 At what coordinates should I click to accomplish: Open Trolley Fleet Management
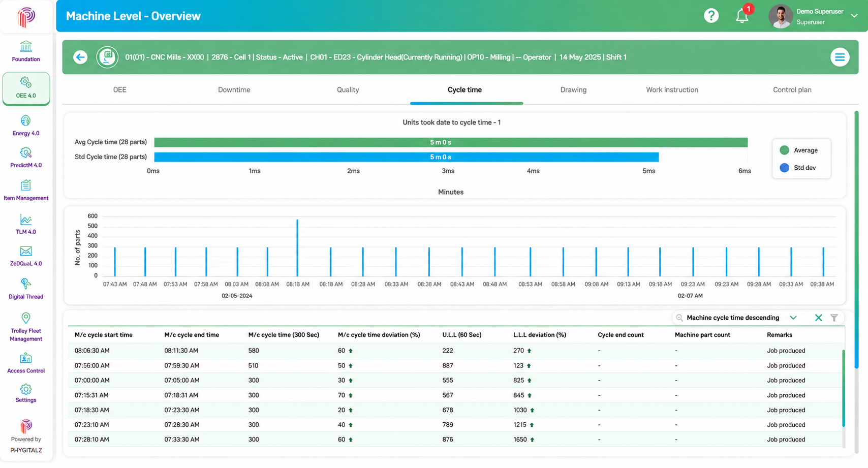(x=26, y=327)
